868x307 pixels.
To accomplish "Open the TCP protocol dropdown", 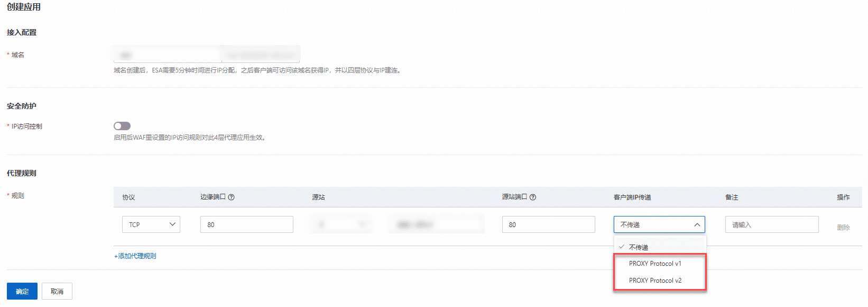I will 151,224.
